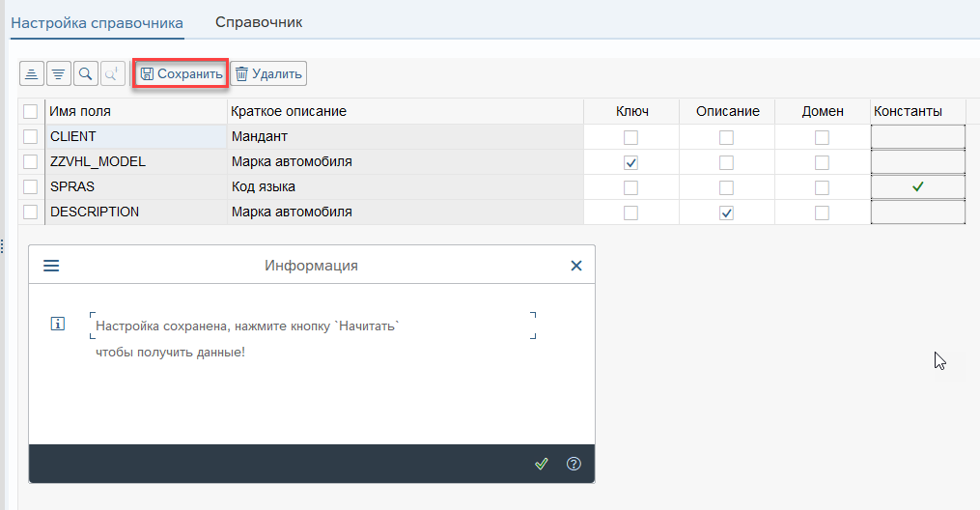Enable Домен checkbox for SPRAS row
Viewport: 980px width, 510px height.
pyautogui.click(x=822, y=187)
